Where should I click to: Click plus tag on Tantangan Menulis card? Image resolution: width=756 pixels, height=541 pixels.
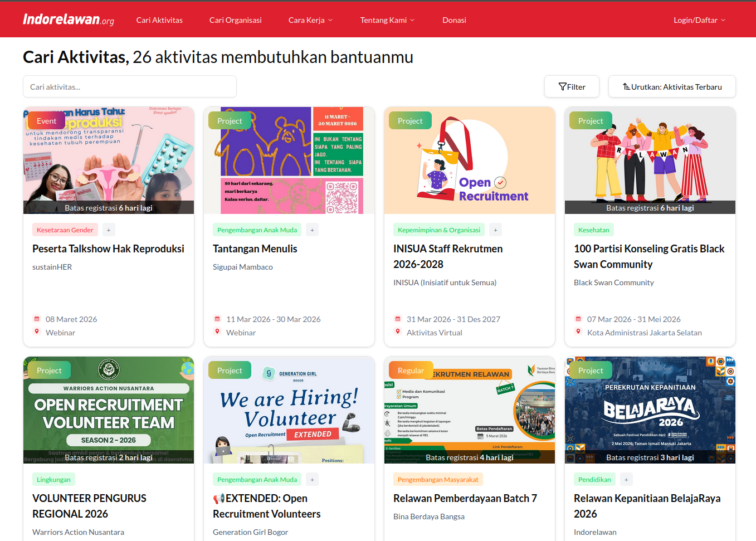(312, 230)
